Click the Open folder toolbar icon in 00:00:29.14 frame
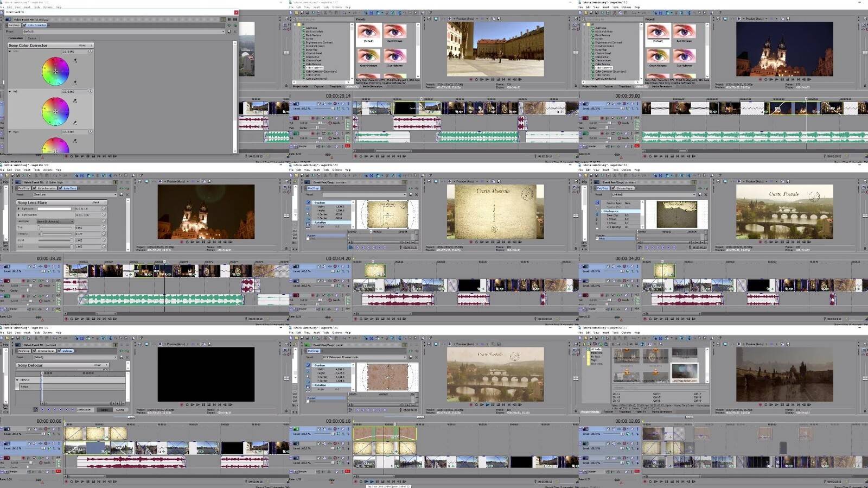The height and width of the screenshot is (488, 868). click(x=296, y=12)
